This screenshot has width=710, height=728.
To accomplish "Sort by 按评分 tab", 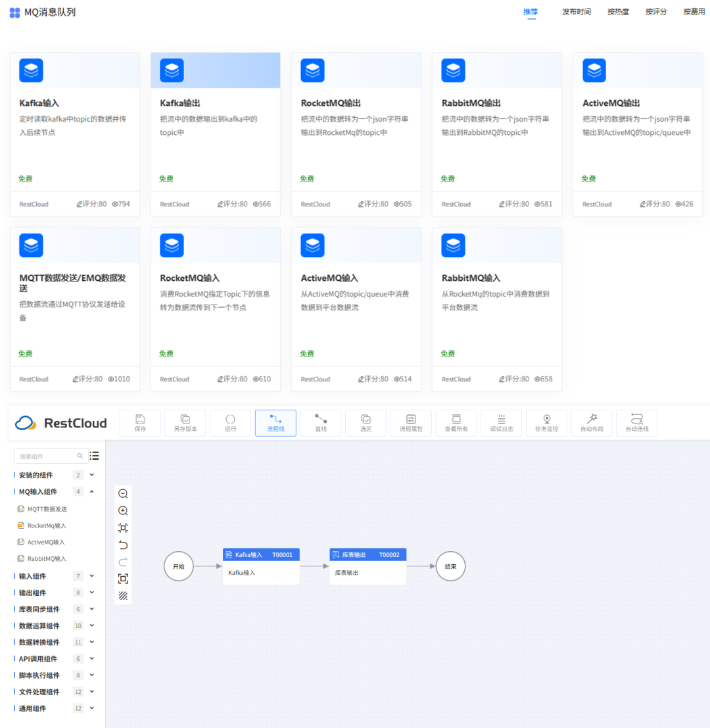I will [x=656, y=12].
